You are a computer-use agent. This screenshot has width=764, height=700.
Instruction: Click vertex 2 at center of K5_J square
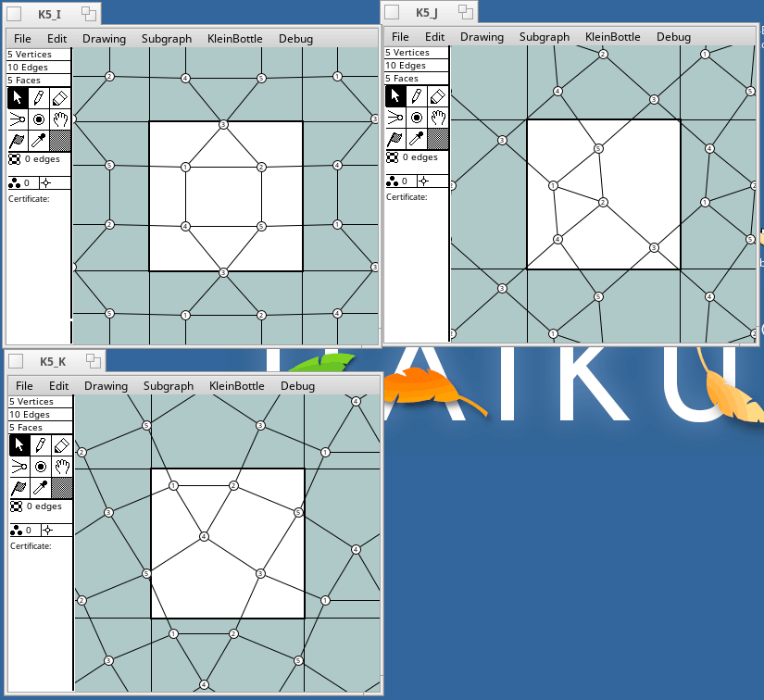tap(603, 203)
